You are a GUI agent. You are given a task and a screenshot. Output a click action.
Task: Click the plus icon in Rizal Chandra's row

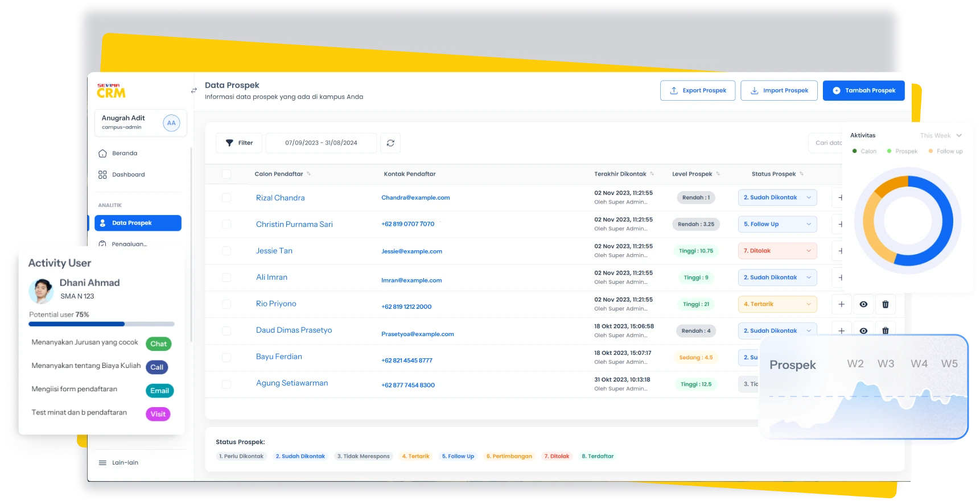click(x=838, y=198)
